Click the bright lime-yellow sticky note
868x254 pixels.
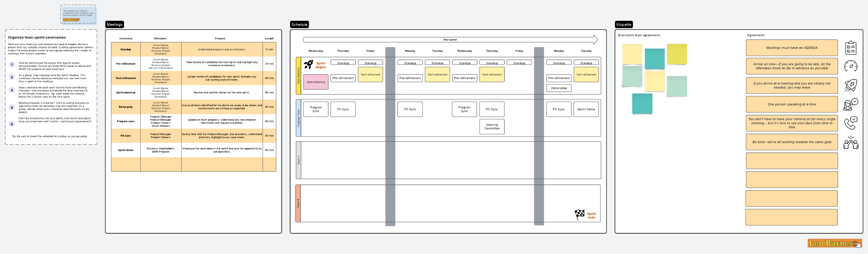(x=677, y=54)
